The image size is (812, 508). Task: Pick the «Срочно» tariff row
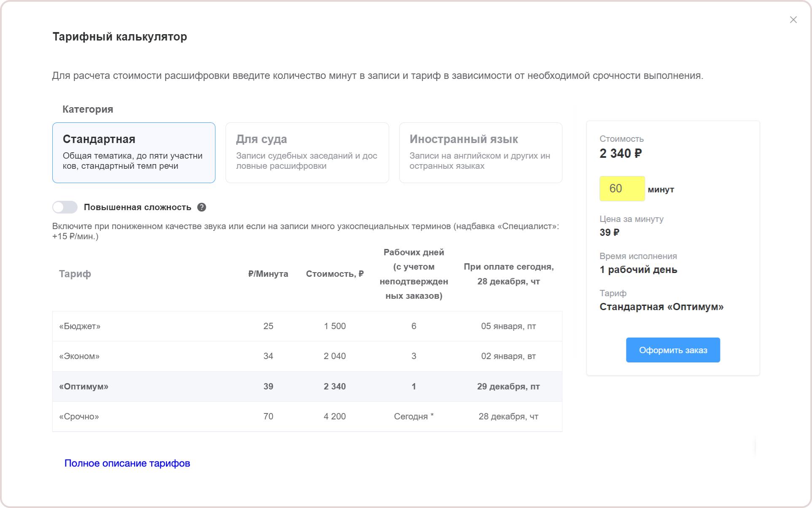(79, 416)
